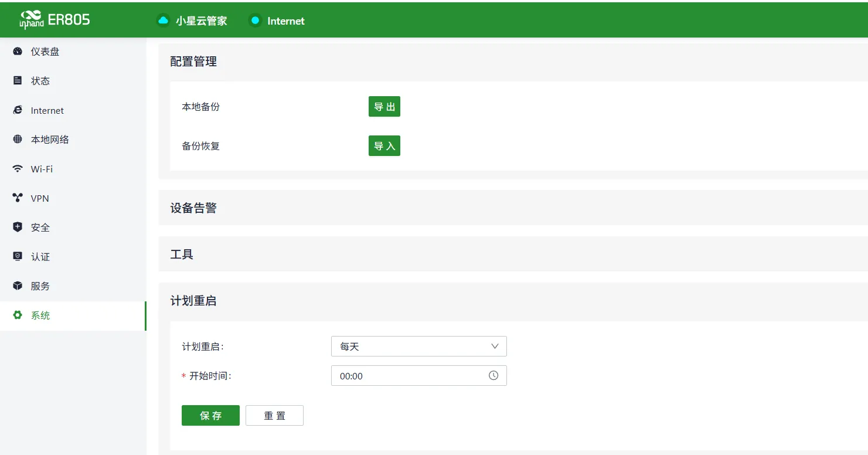
Task: Click the Wi-Fi signal icon in the sidebar
Action: pyautogui.click(x=18, y=169)
